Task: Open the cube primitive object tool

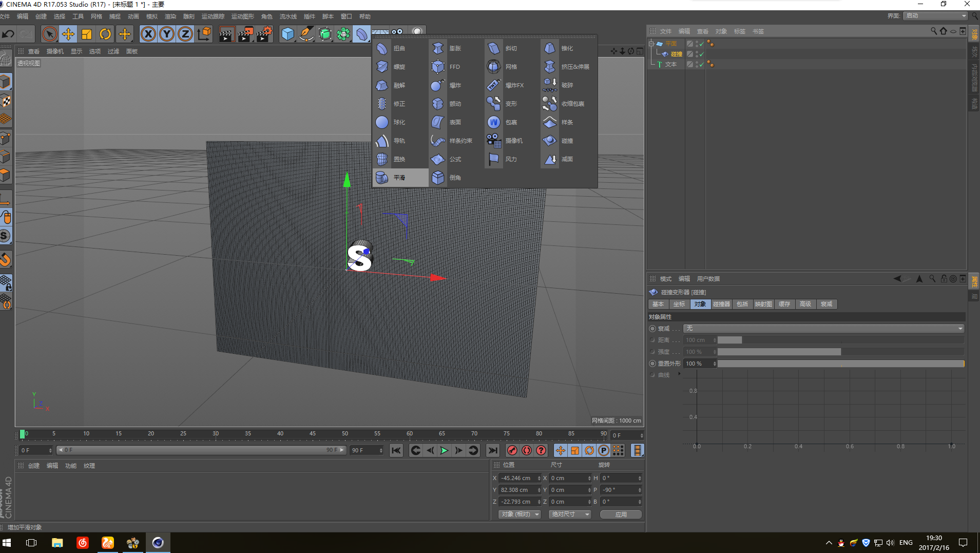Action: tap(288, 34)
